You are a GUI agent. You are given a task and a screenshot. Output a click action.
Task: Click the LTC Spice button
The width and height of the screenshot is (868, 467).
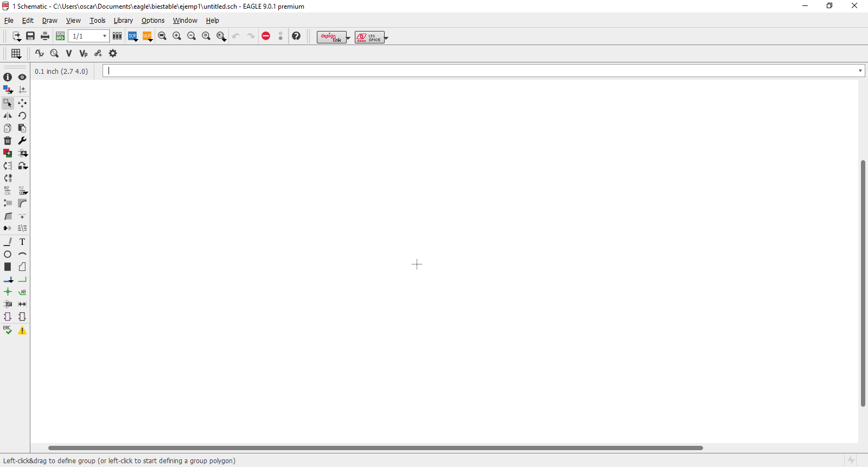tap(369, 37)
